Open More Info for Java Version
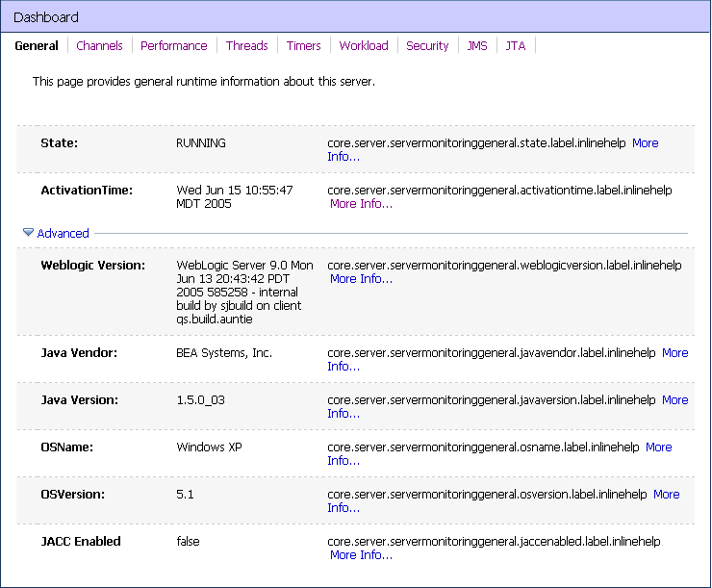Viewport: 712px width, 588px height. (675, 400)
